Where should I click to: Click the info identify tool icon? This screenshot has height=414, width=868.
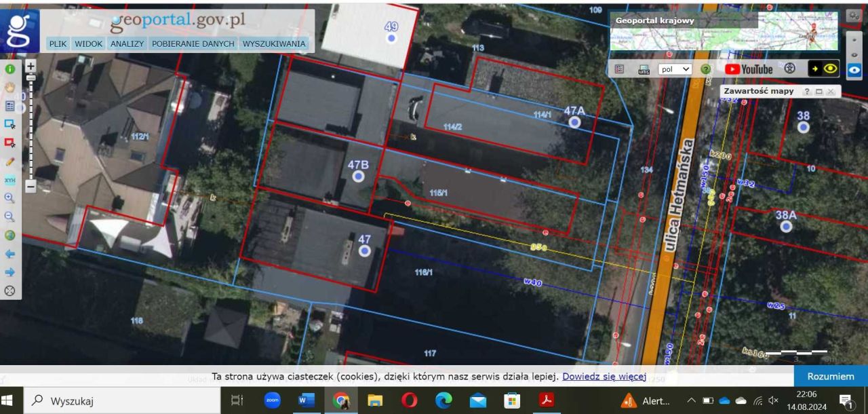(x=9, y=69)
